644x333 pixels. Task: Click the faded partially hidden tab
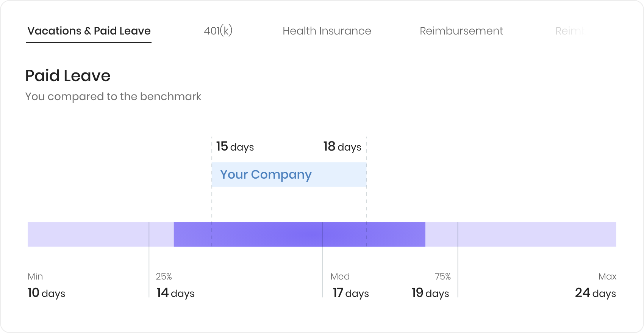click(569, 31)
